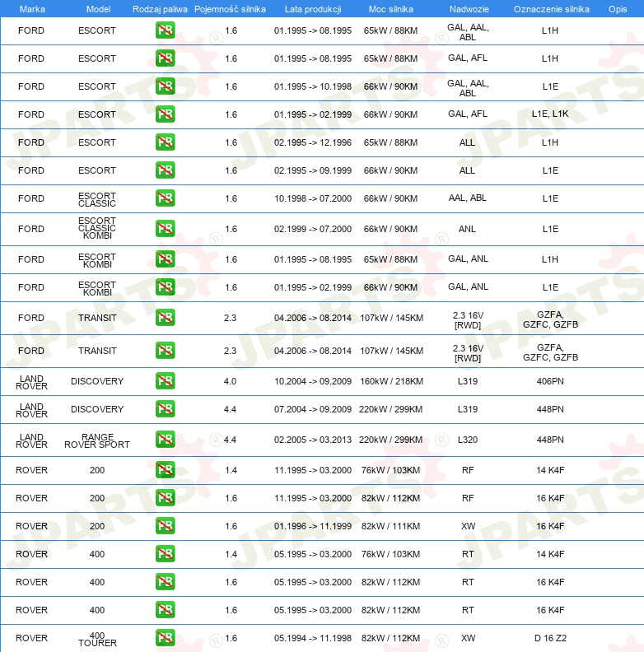644x652 pixels.
Task: Select the 'ANL' cell in ESCORT CLASSIC KOMBI row
Action: 467,229
